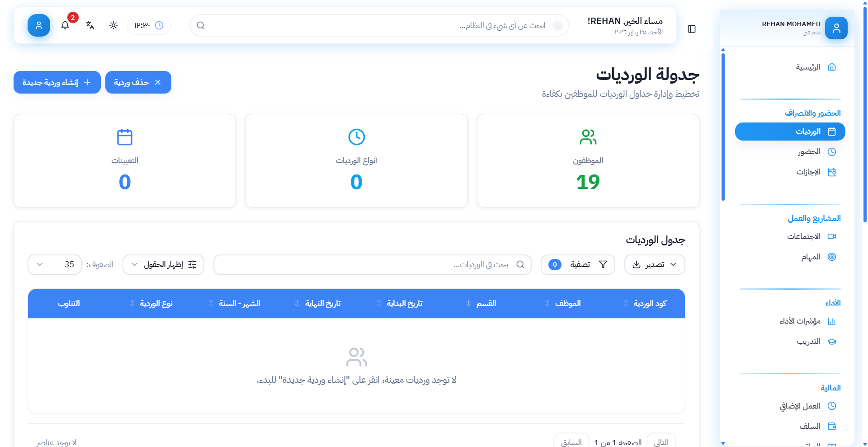Toggle the sidebar collapse panel icon
868x447 pixels.
pos(691,29)
